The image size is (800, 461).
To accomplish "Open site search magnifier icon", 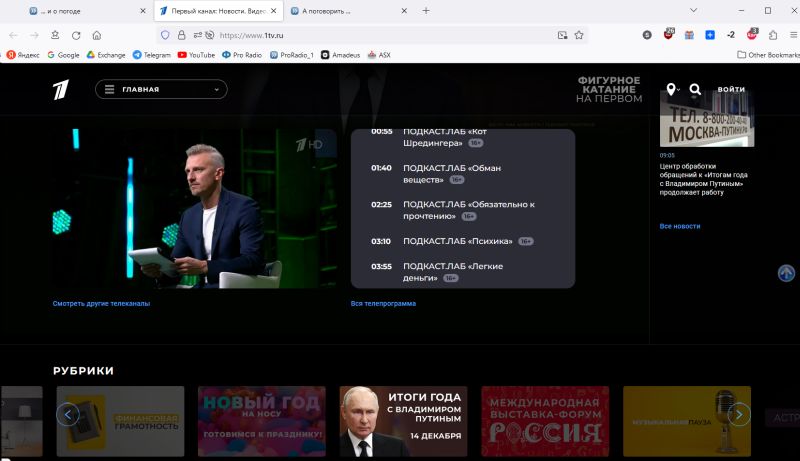I will click(695, 89).
